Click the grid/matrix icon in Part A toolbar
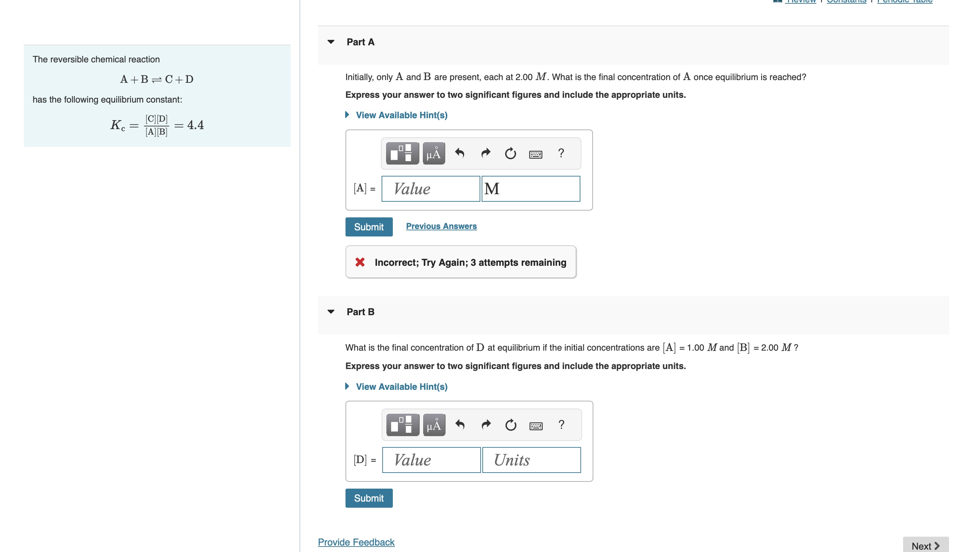The height and width of the screenshot is (552, 980). 402,153
